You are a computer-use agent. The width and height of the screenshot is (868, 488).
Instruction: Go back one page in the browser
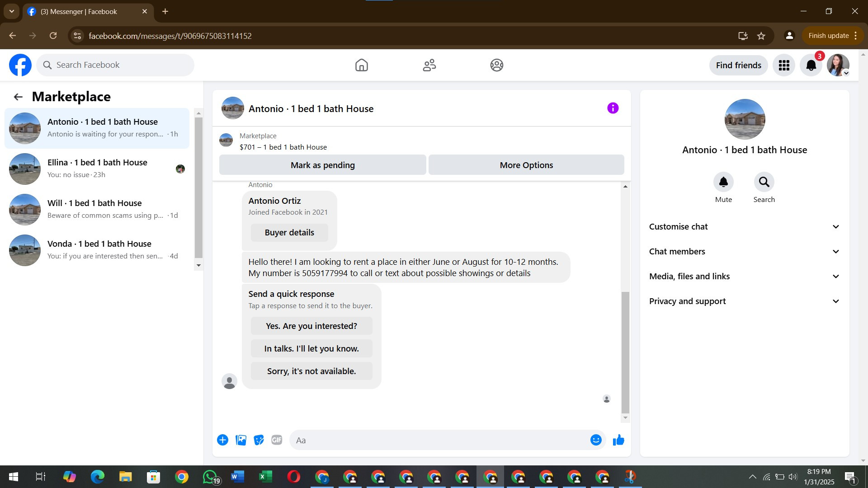pyautogui.click(x=12, y=36)
